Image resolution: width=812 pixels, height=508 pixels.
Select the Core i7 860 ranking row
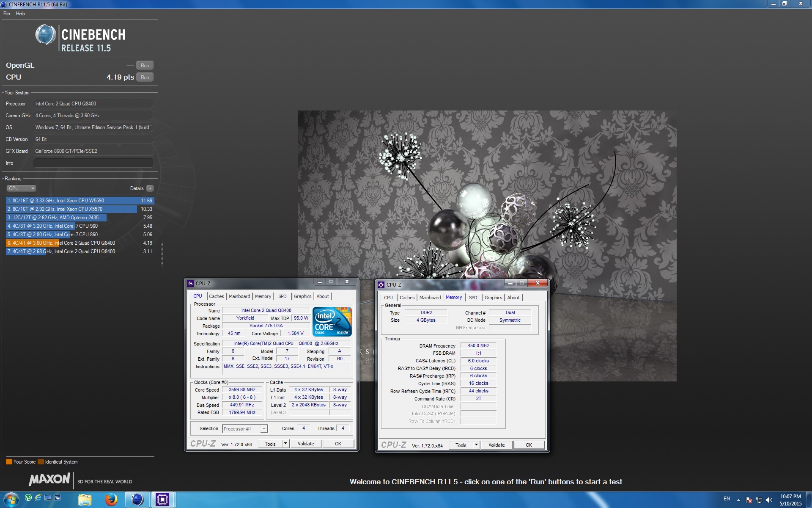click(80, 235)
